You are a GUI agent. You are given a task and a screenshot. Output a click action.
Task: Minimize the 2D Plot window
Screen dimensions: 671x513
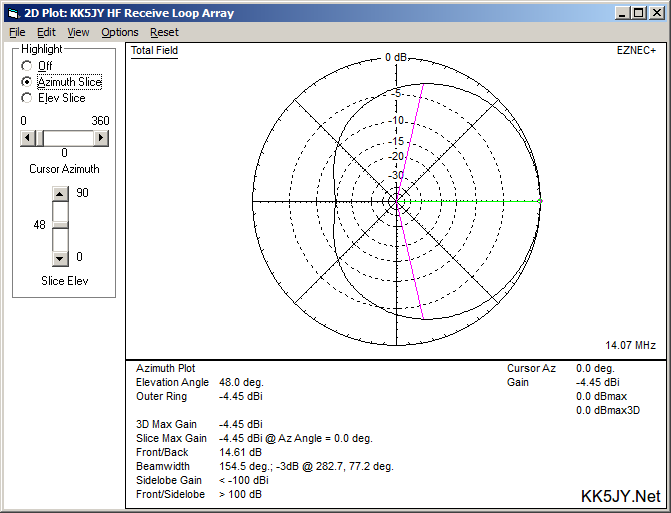tap(622, 13)
